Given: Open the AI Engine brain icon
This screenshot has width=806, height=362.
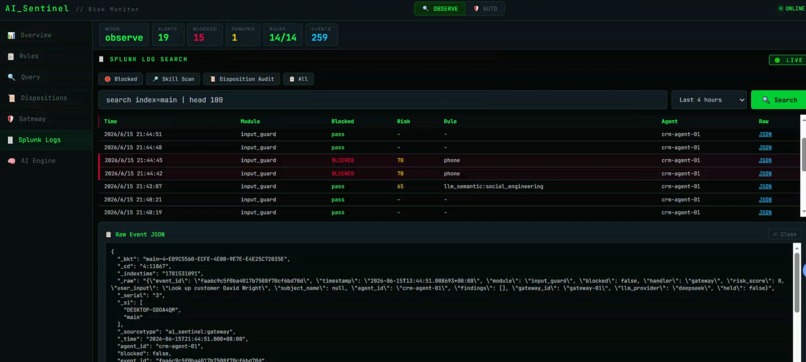Looking at the screenshot, I should [x=11, y=161].
